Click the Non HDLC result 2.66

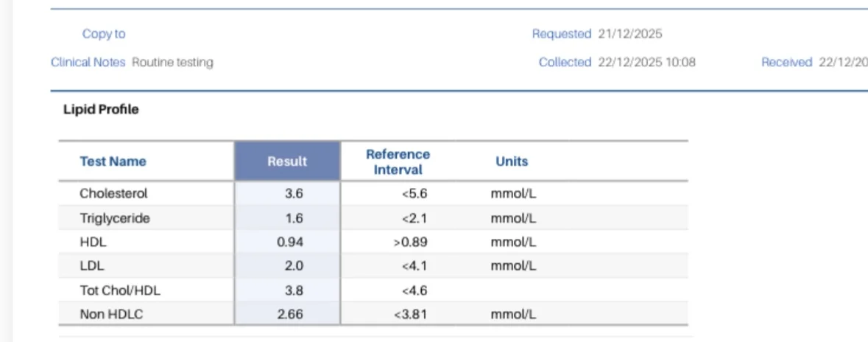(290, 314)
